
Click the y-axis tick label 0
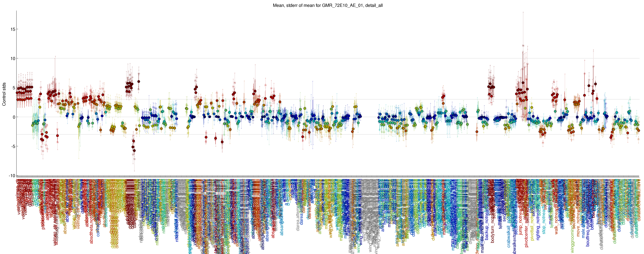[14, 117]
